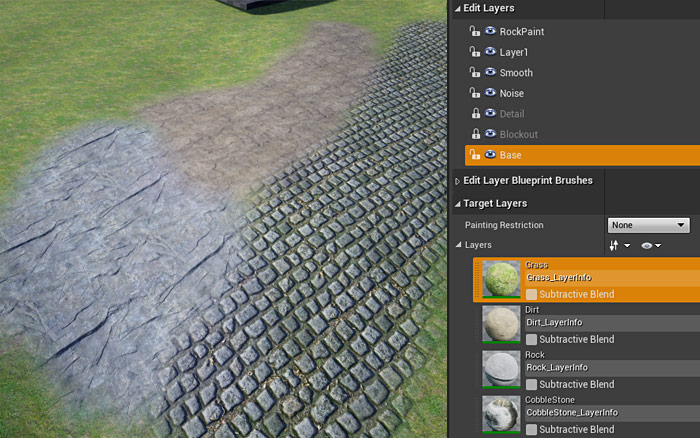Toggle visibility of Blockout layer
This screenshot has height=438, width=700.
490,133
